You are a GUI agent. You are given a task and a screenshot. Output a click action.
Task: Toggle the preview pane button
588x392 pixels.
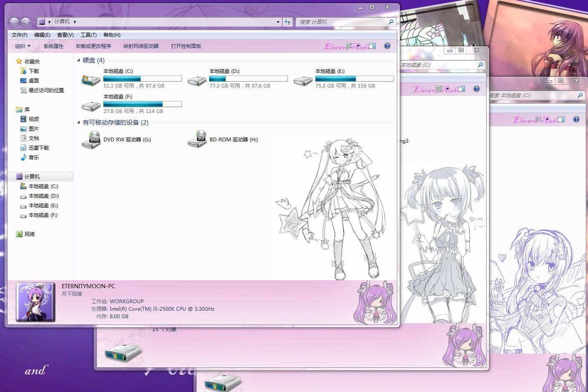point(372,46)
